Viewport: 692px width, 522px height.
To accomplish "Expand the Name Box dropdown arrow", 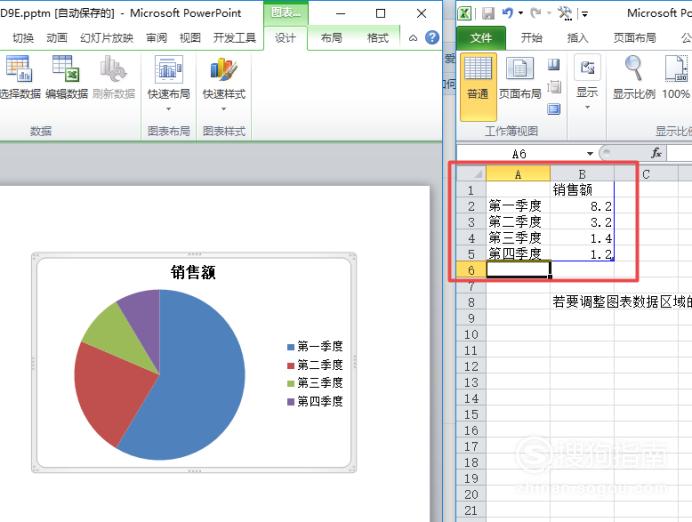I will (x=590, y=154).
